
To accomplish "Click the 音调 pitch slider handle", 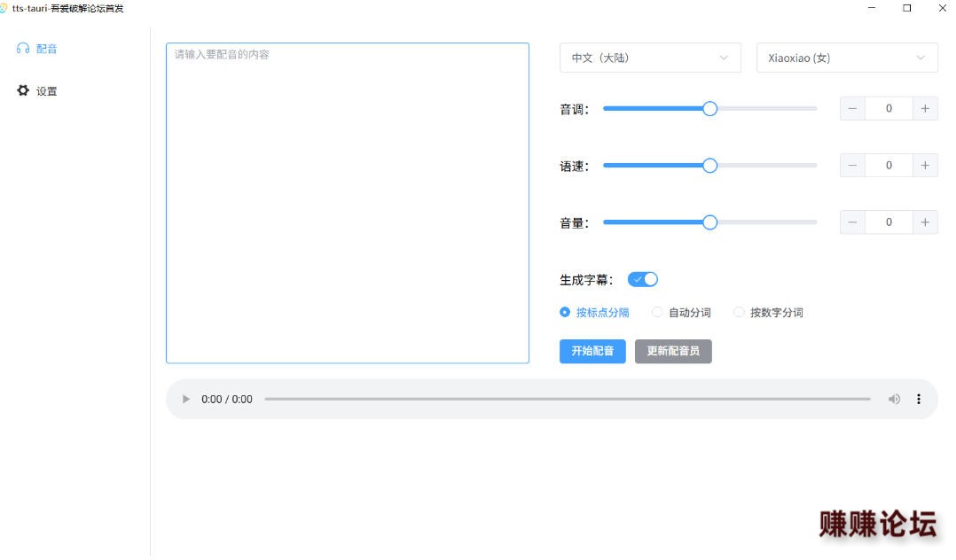I will pyautogui.click(x=709, y=109).
